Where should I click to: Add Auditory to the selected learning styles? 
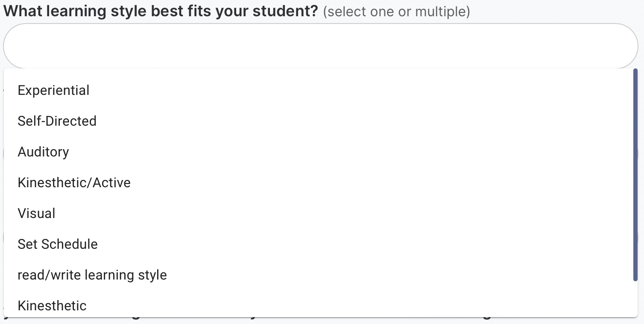pyautogui.click(x=43, y=152)
